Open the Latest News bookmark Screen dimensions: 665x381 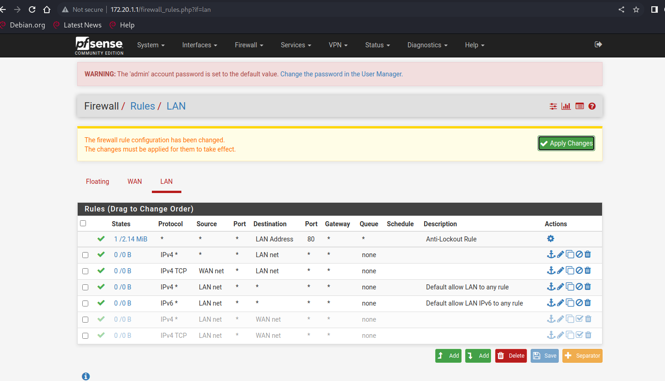[x=78, y=25]
